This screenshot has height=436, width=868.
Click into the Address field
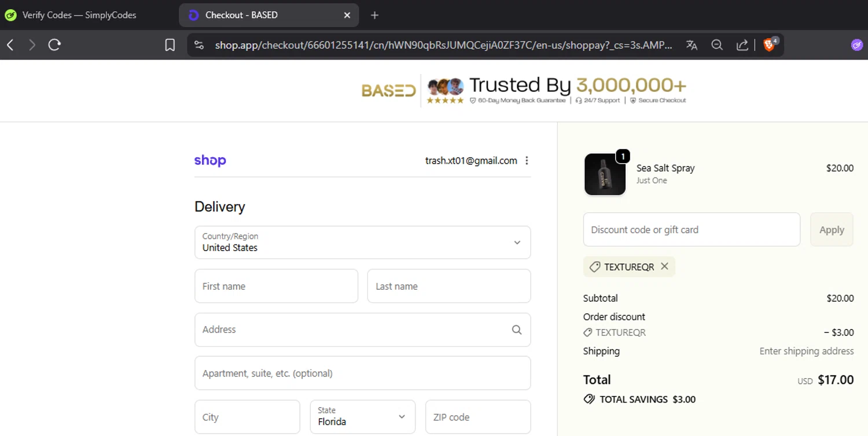coord(363,330)
